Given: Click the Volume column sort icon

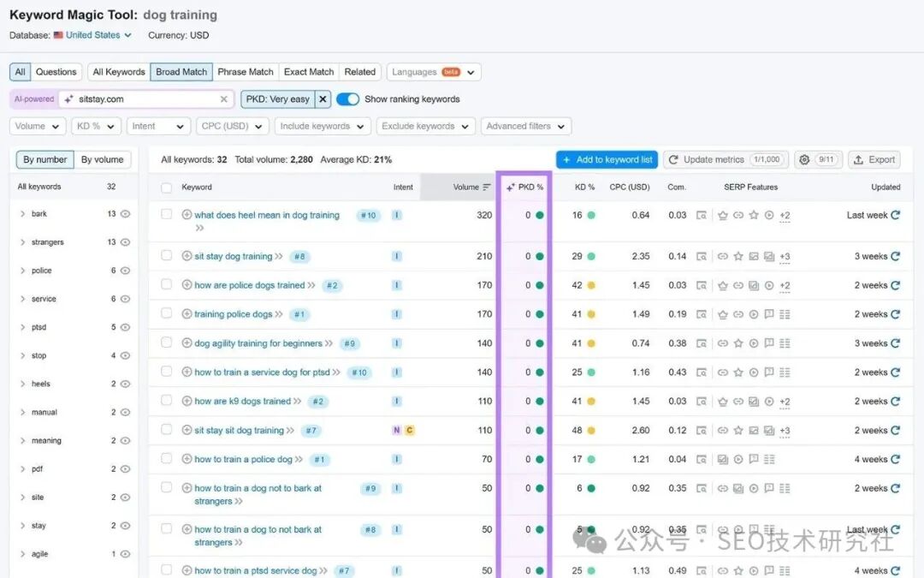Looking at the screenshot, I should (x=487, y=187).
